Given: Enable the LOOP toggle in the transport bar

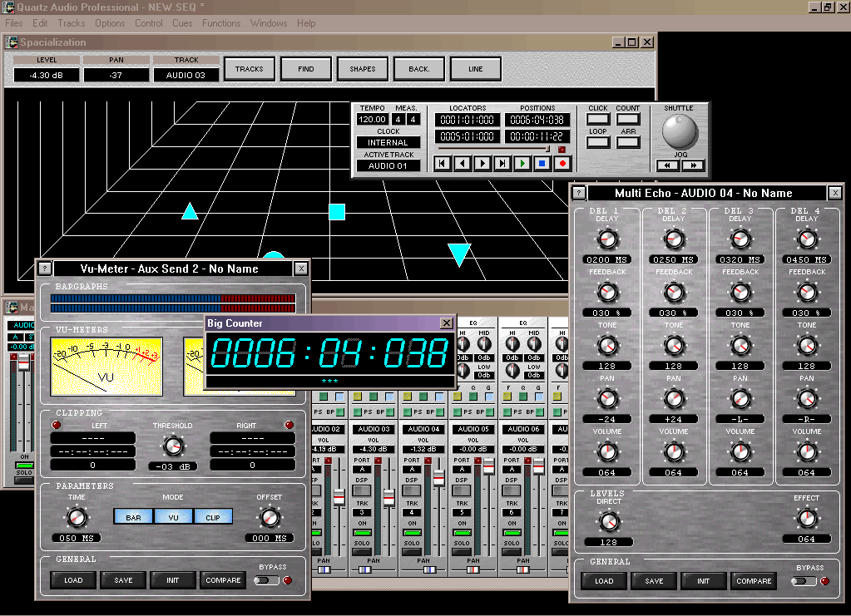Looking at the screenshot, I should 598,141.
